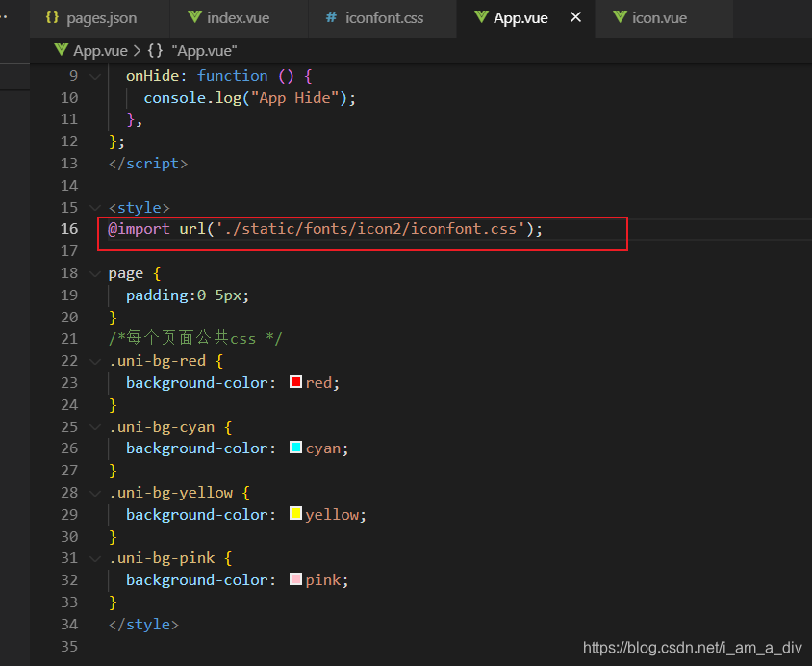Image resolution: width=812 pixels, height=666 pixels.
Task: Click the .uni-bg-yellow selector
Action: click(x=171, y=493)
